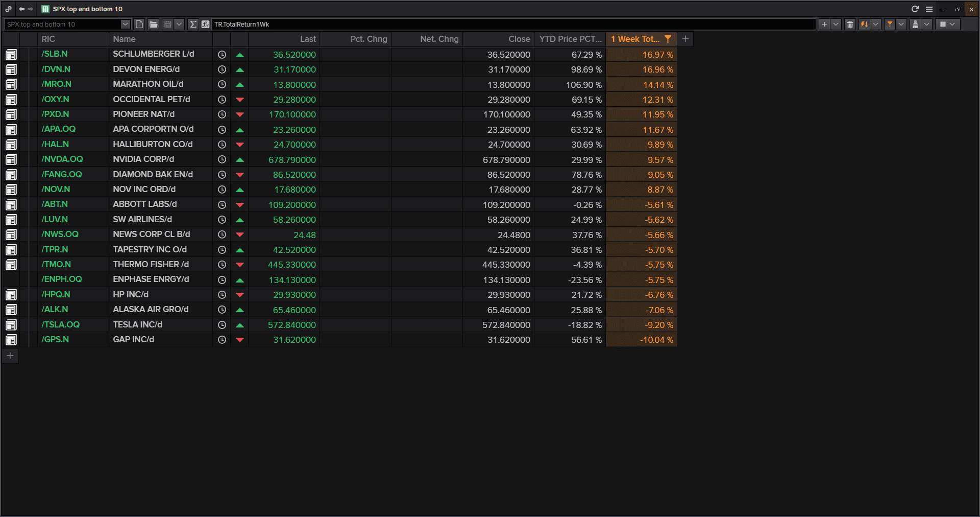Click the paintbrush formatting icon
This screenshot has width=980, height=517.
915,24
